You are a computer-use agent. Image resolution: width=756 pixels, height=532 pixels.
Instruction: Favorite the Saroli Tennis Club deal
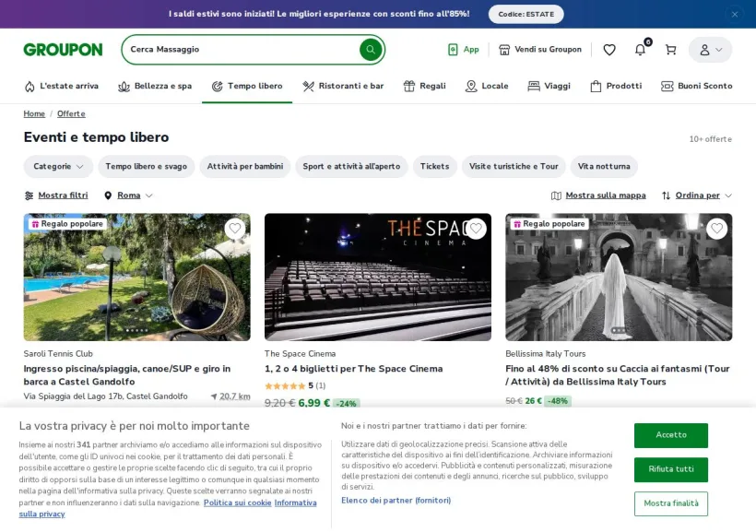[x=235, y=228]
